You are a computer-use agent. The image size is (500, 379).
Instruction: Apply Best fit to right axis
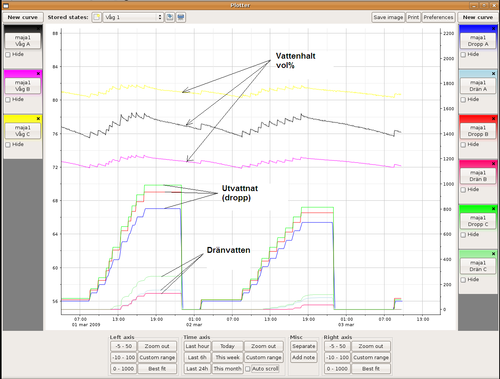[x=371, y=369]
